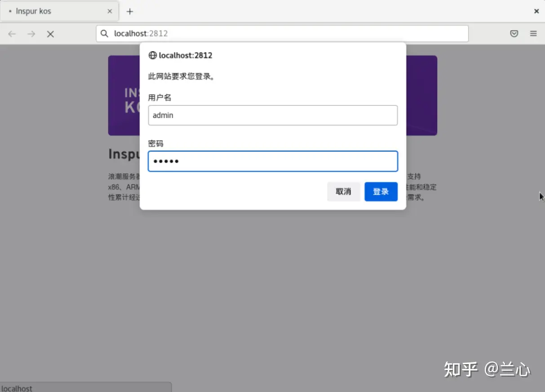The width and height of the screenshot is (545, 392).
Task: Click the right purple banner image
Action: point(422,95)
